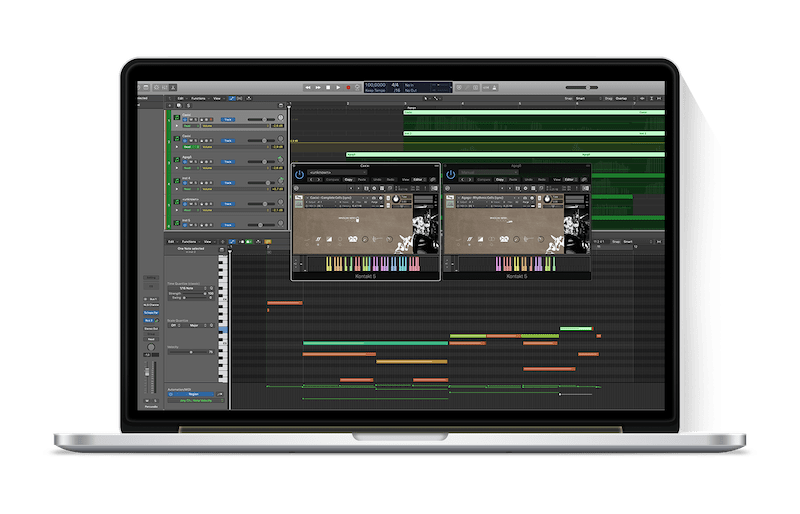The height and width of the screenshot is (514, 800).
Task: Open the Edit menu in the tracks area
Action: 181,99
